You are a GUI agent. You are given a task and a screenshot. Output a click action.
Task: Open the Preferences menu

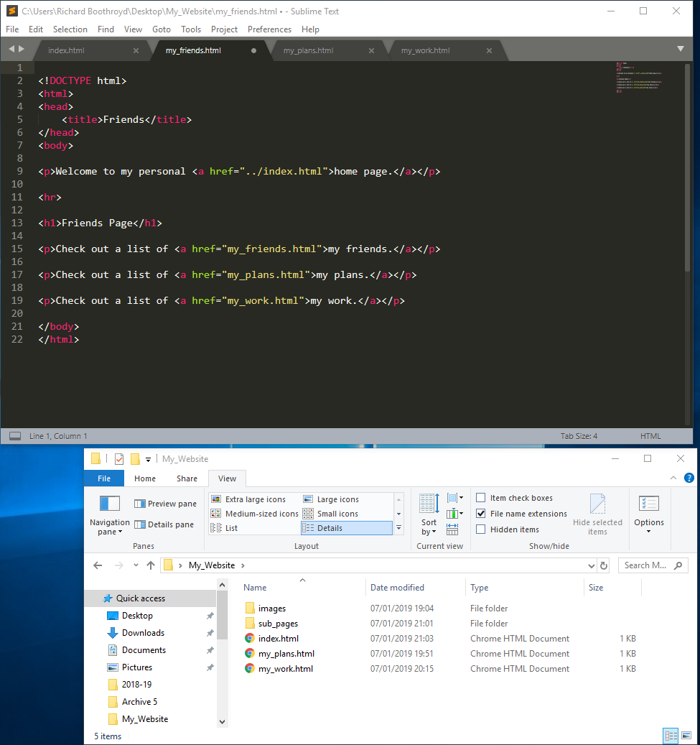pos(269,29)
